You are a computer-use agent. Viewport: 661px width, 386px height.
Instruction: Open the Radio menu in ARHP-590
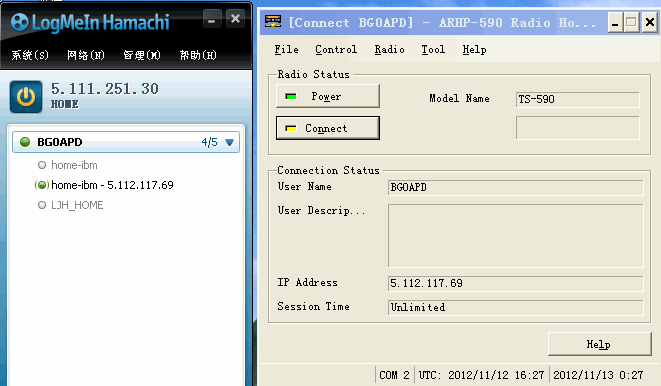[390, 50]
